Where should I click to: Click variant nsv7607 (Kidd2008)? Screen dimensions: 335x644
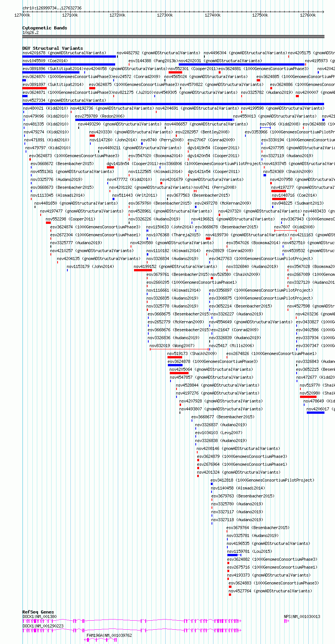[294, 227]
